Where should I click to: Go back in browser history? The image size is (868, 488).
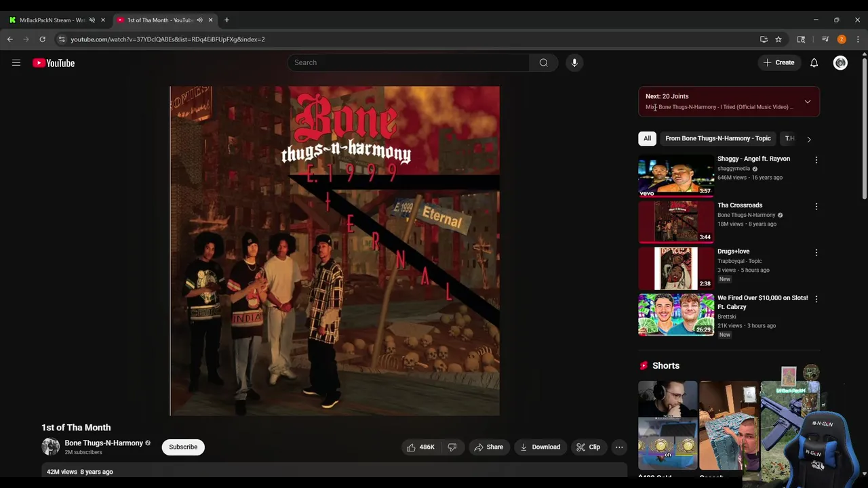coord(10,39)
